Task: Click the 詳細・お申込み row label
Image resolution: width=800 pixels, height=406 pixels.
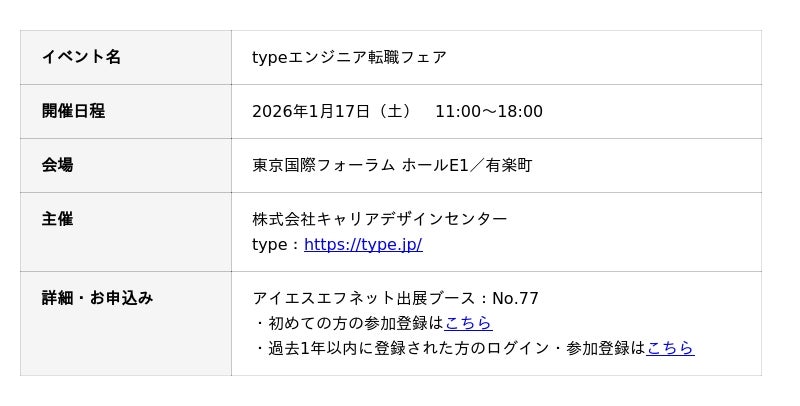Action: click(97, 298)
